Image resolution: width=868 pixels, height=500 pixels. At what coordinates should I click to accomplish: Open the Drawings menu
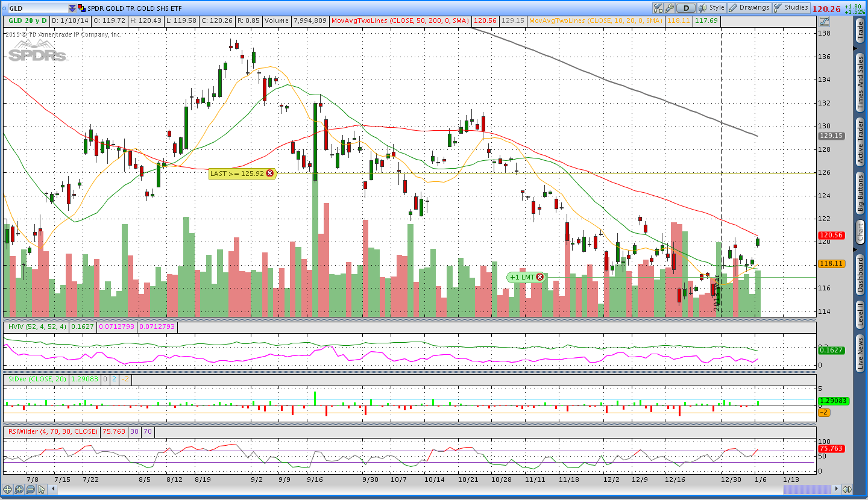coord(749,8)
